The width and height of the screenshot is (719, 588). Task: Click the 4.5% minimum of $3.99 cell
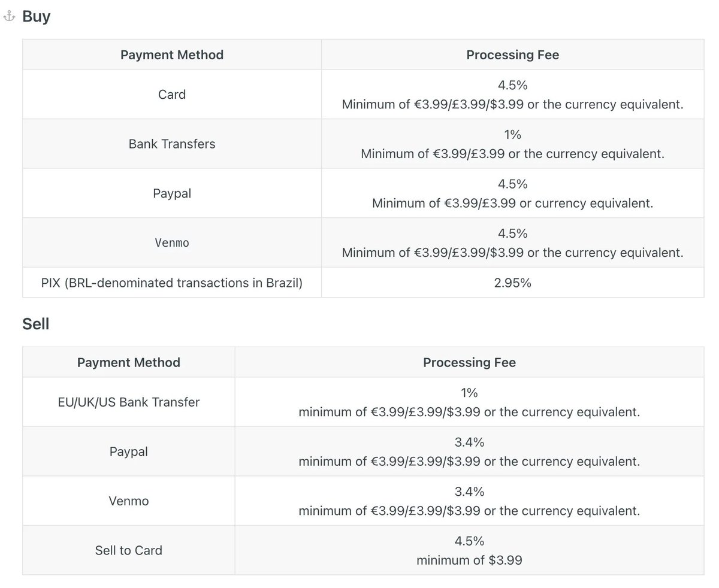coord(469,550)
